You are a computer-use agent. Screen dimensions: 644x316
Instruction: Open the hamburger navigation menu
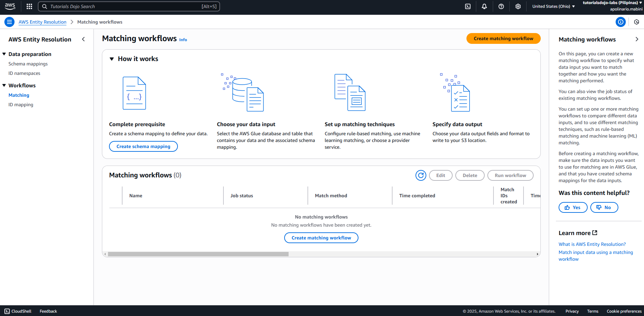click(9, 22)
